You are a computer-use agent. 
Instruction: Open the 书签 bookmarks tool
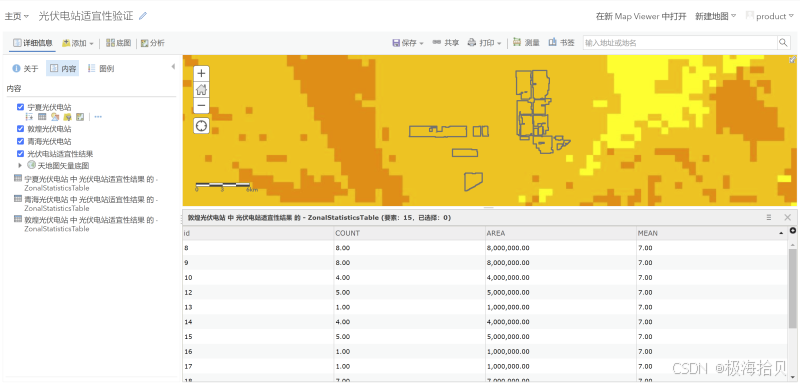coord(561,43)
